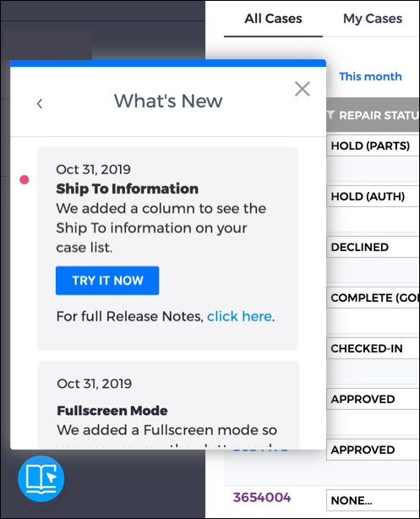Select the This month filter link

click(370, 76)
